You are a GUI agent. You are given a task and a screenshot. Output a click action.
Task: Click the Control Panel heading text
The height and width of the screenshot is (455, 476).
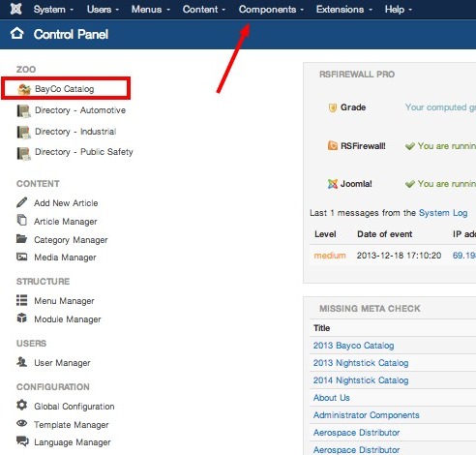(71, 34)
